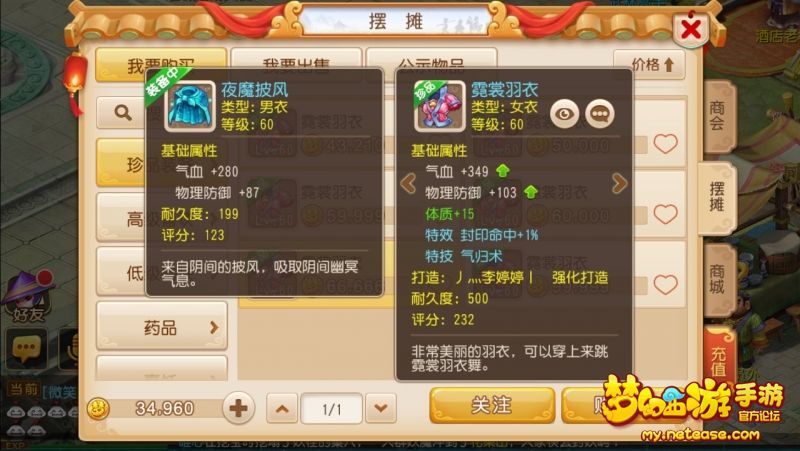The image size is (800, 451).
Task: Tap the search magnifier icon
Action: 123,112
